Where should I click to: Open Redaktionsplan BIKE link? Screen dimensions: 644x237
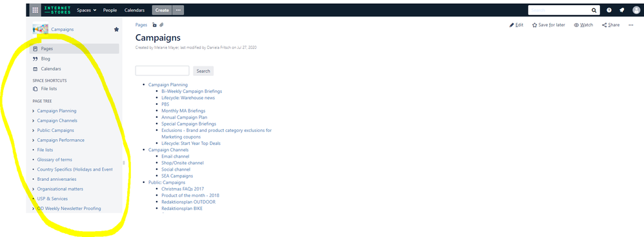pos(182,209)
